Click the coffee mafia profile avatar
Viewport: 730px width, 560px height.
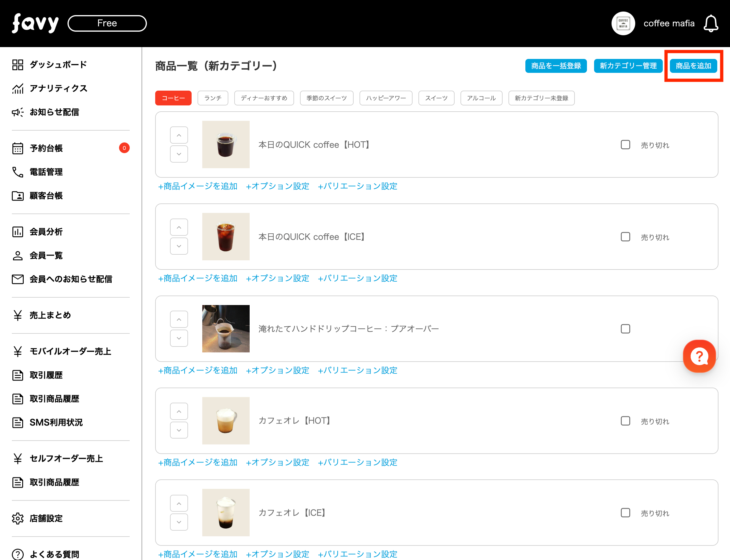(x=623, y=23)
